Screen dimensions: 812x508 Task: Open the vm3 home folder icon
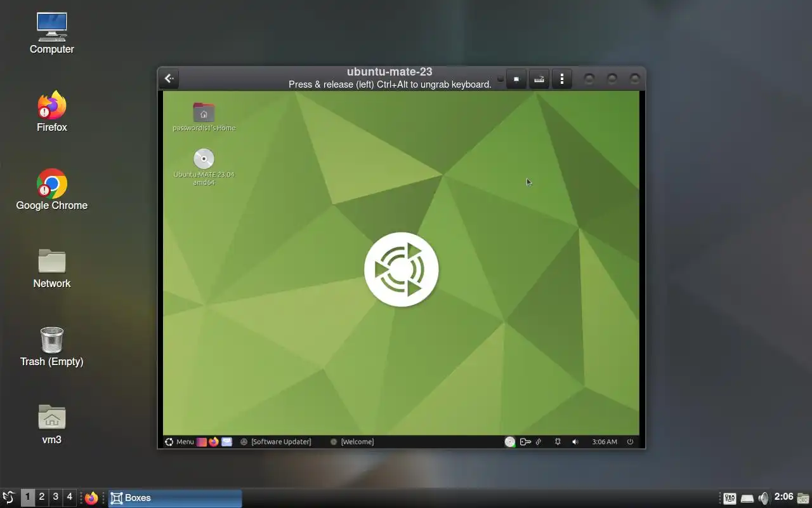pyautogui.click(x=52, y=424)
